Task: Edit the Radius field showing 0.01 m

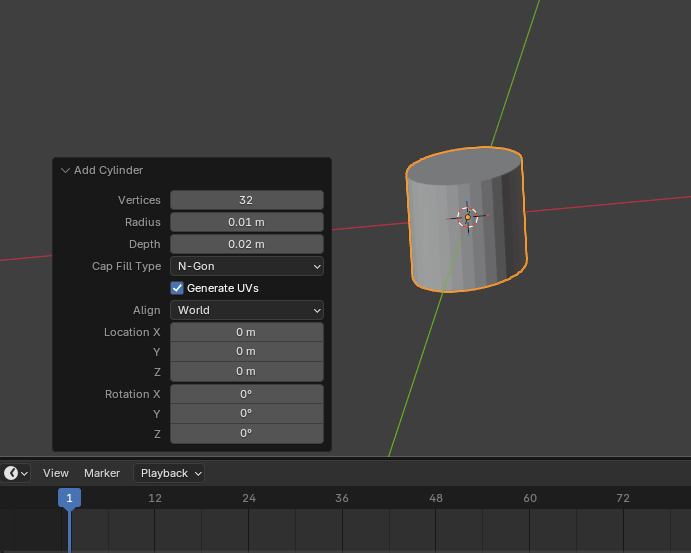Action: [247, 222]
